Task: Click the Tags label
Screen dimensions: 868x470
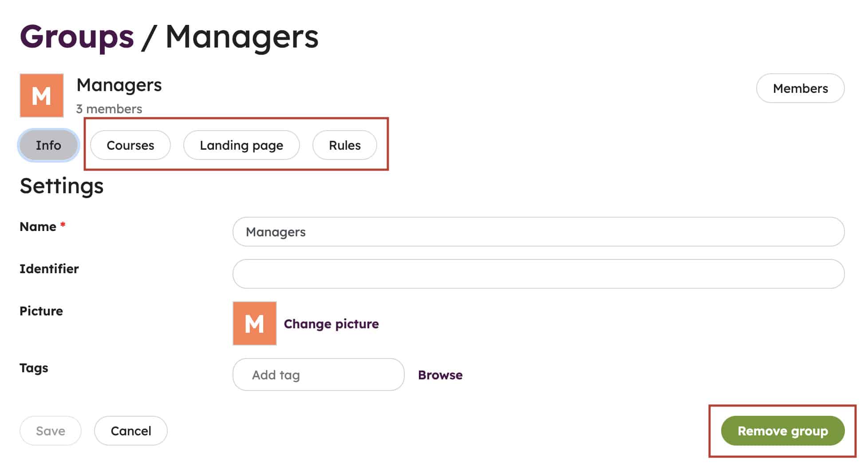Action: coord(34,368)
